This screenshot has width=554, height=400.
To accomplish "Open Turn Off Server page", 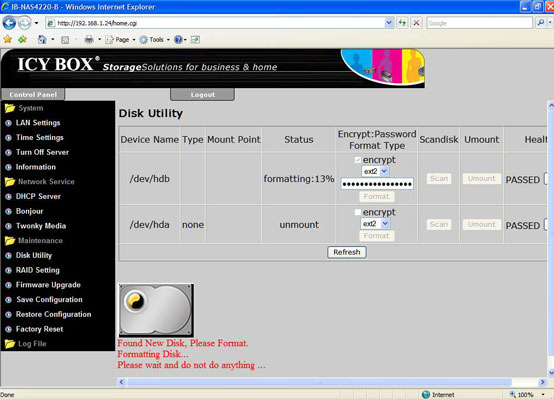I will tap(42, 152).
